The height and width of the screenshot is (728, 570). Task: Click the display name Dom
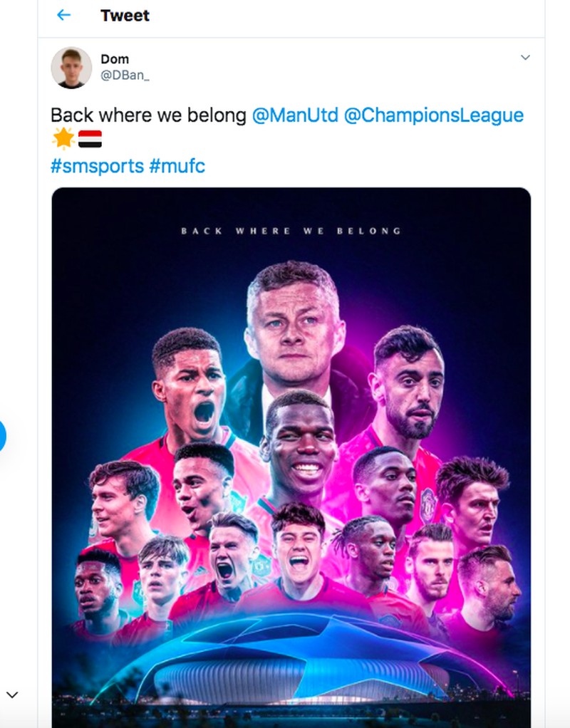(x=115, y=60)
